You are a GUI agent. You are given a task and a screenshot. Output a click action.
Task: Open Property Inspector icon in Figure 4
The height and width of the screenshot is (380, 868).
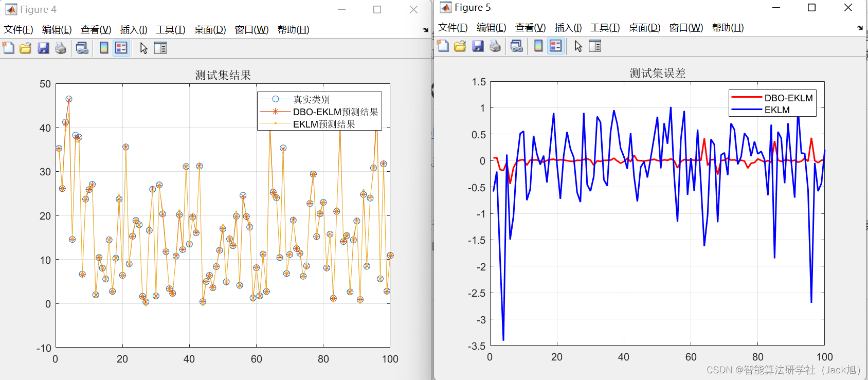click(x=160, y=48)
